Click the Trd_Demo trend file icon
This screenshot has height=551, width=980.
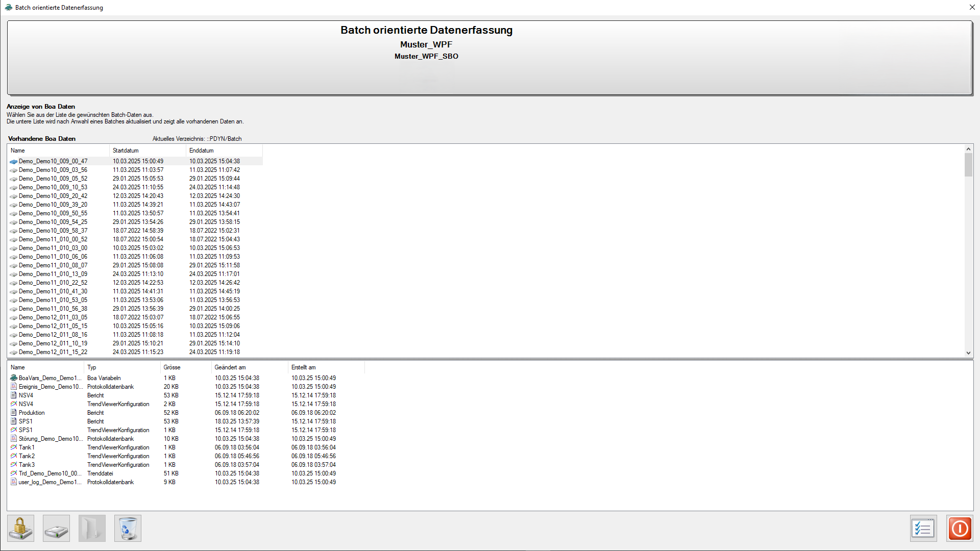(14, 473)
